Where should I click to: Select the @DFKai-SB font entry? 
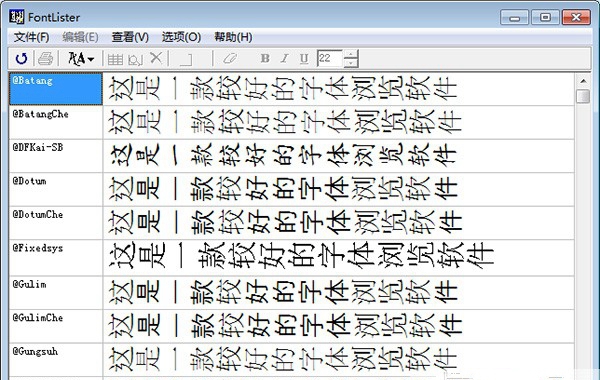point(55,156)
